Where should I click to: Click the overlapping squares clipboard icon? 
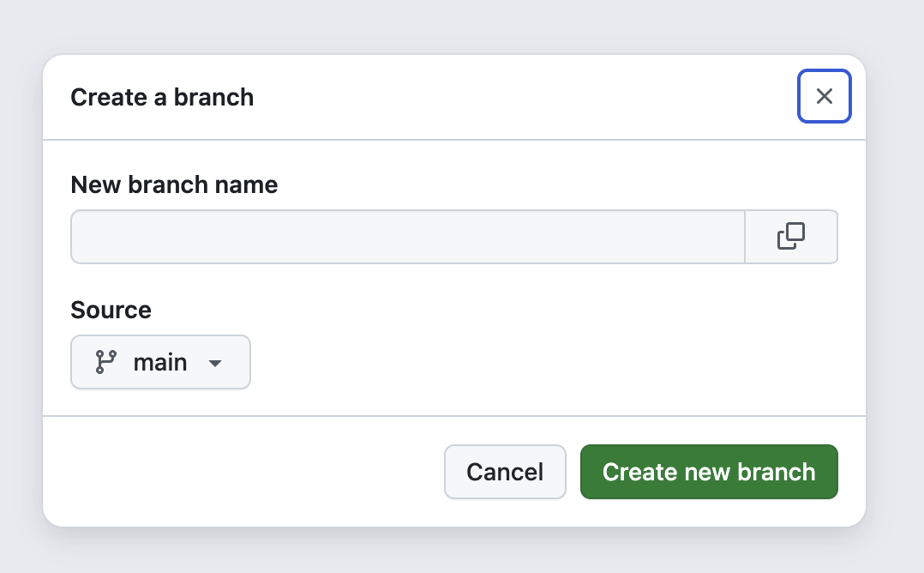pos(791,237)
